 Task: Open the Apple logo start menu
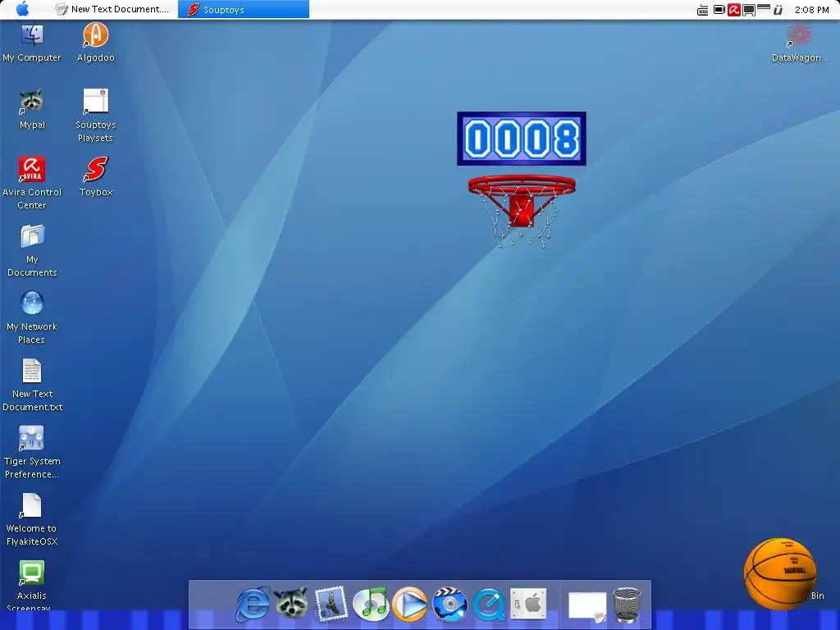(22, 9)
